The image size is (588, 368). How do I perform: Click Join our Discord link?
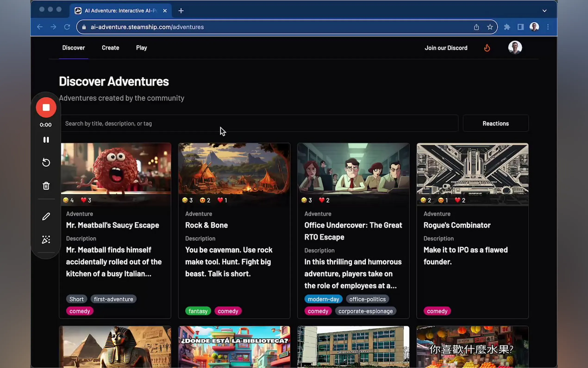[x=446, y=48]
